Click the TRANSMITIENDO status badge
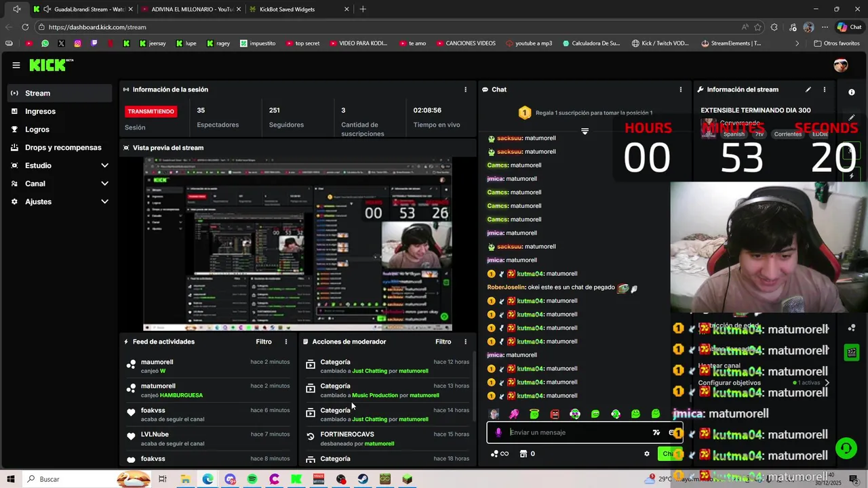Viewport: 868px width, 488px height. click(151, 111)
